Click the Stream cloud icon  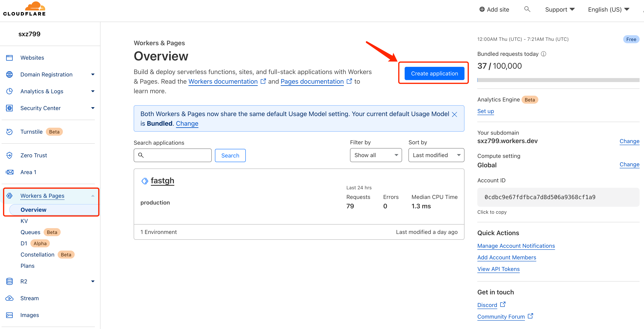(x=9, y=298)
